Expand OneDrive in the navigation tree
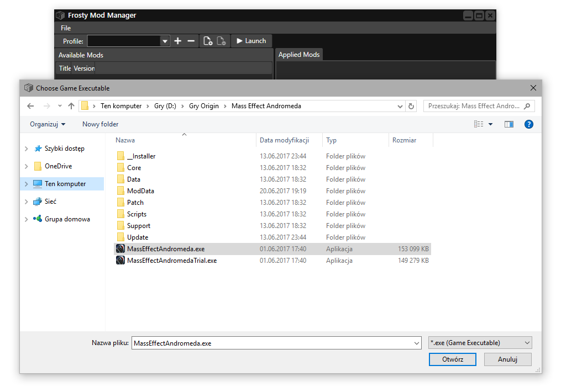 [26, 166]
